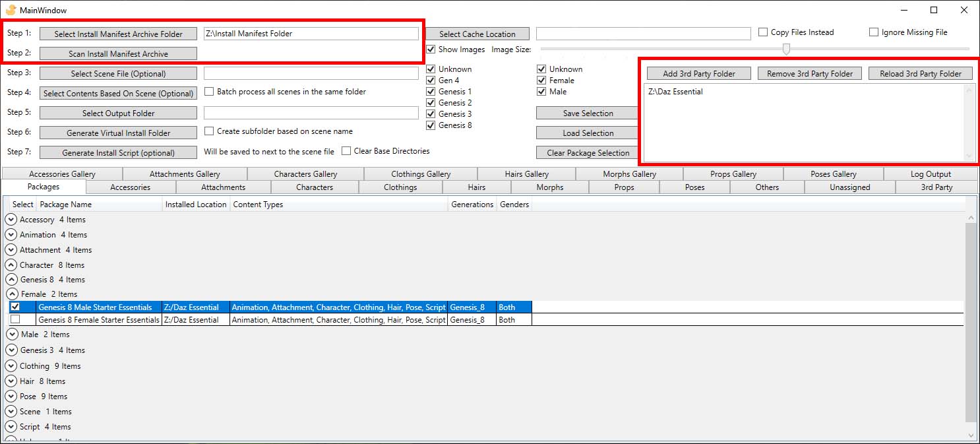Click the duck app icon in title bar

pos(10,10)
